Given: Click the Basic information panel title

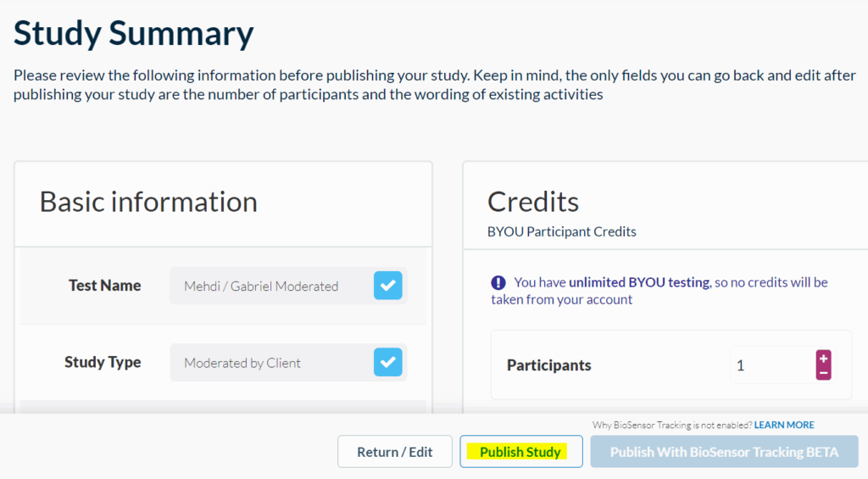Looking at the screenshot, I should pyautogui.click(x=148, y=202).
